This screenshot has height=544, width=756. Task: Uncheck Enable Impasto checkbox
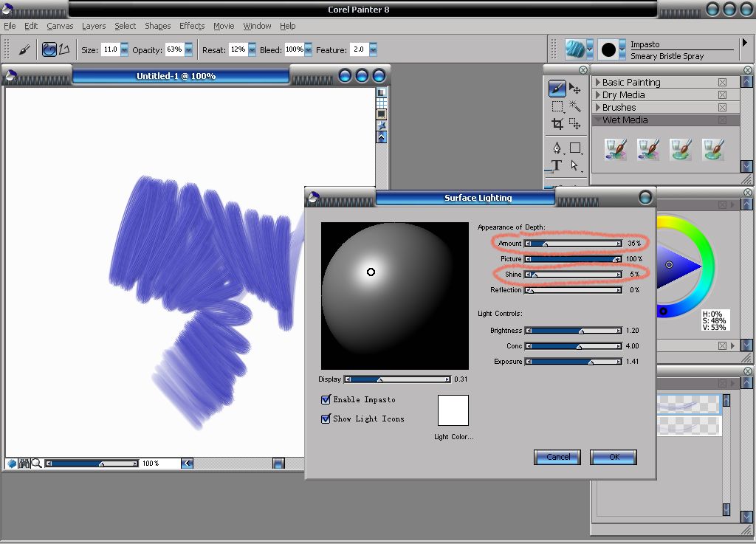[x=326, y=399]
